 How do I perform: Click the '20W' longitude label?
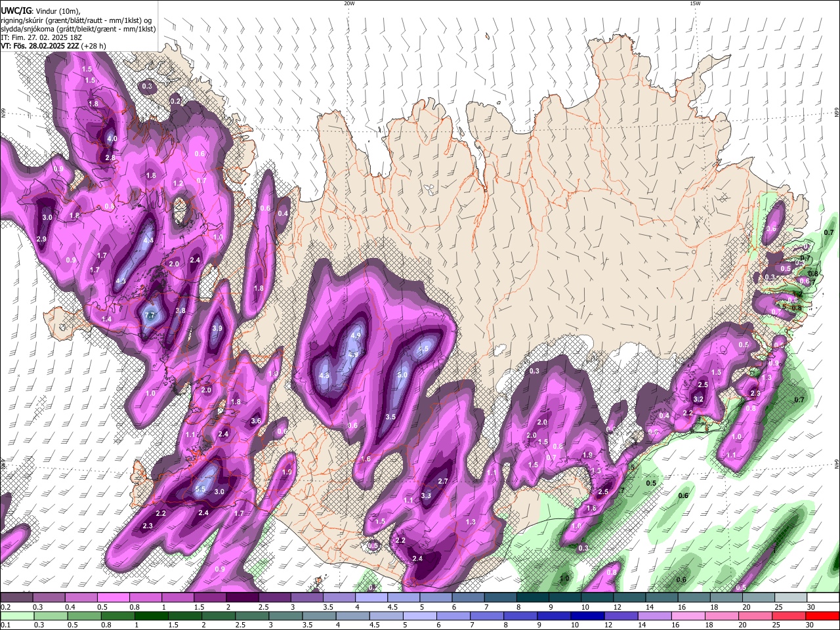click(349, 3)
